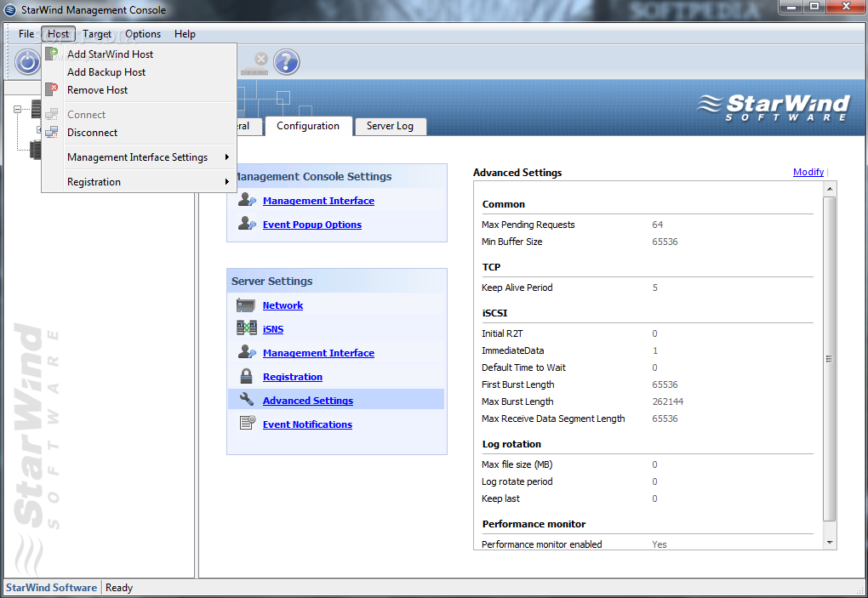The width and height of the screenshot is (868, 598).
Task: Click Max Pending Requests value 64
Action: [657, 224]
